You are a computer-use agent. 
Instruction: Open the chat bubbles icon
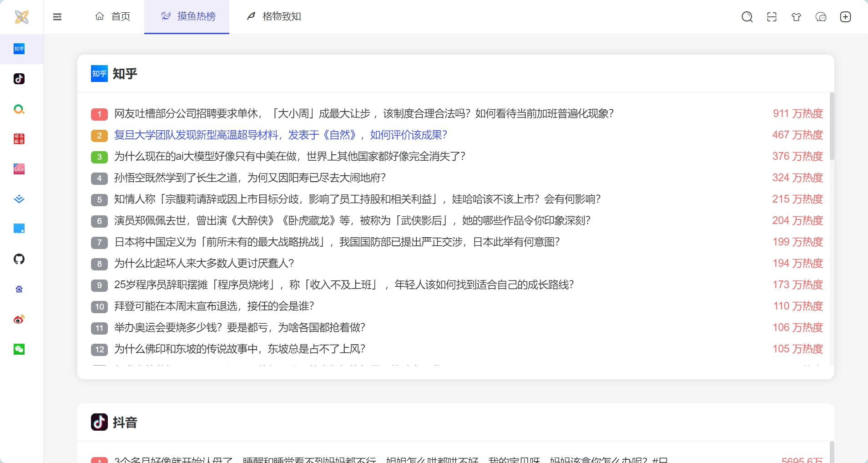click(x=821, y=17)
